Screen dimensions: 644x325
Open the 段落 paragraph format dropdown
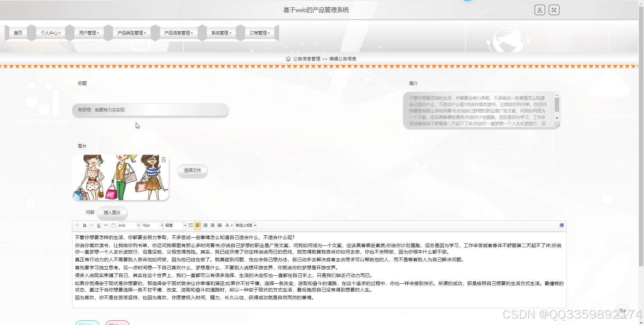175,225
